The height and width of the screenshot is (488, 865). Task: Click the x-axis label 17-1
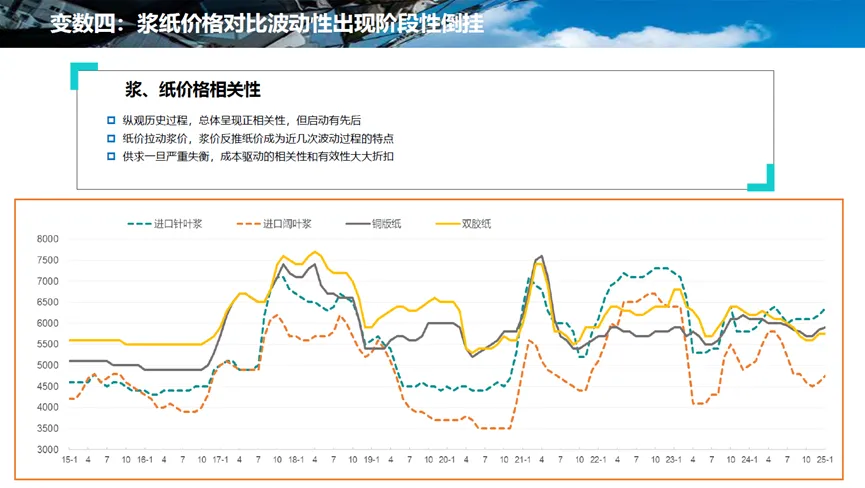click(220, 459)
